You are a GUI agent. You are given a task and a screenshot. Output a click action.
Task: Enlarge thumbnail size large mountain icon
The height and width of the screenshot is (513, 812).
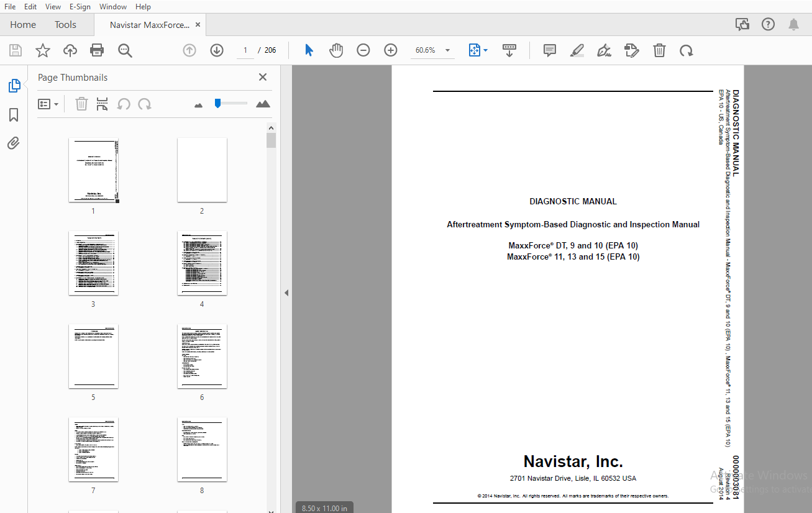point(263,104)
